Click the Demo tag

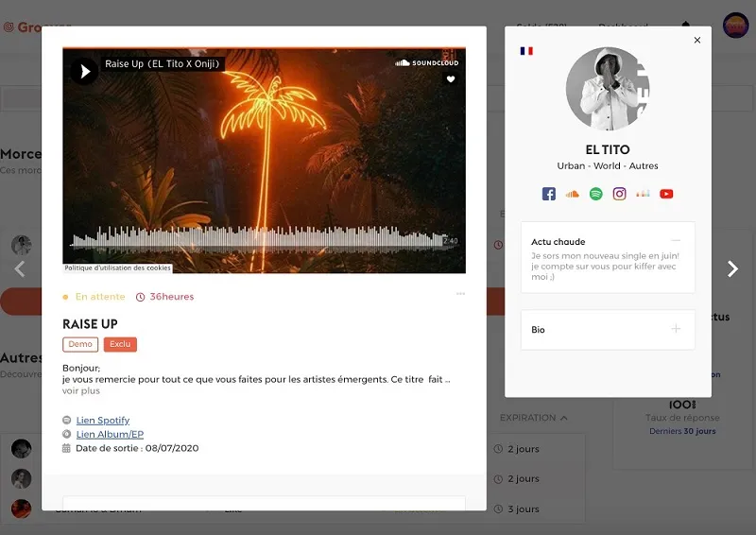click(80, 344)
